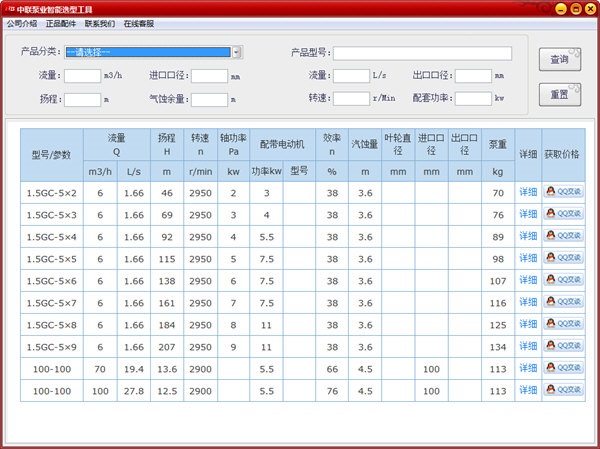The width and height of the screenshot is (600, 449).
Task: Open the 联系我们 menu
Action: (x=99, y=23)
